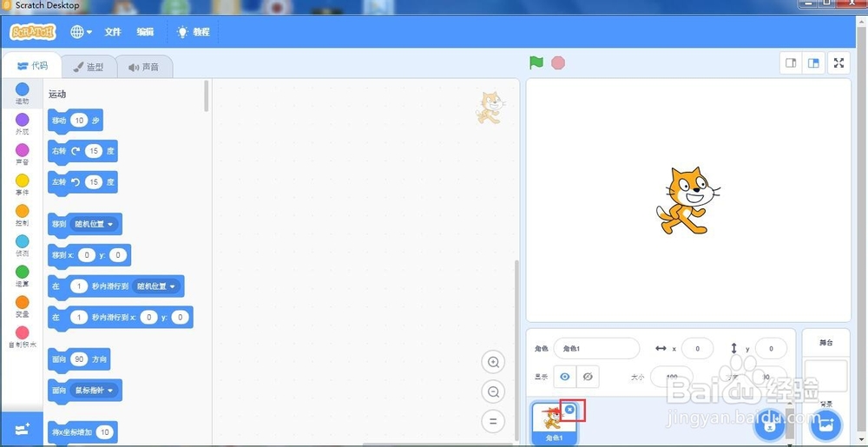The image size is (868, 447).
Task: Open 教程 tutorials with lightbulb
Action: coord(194,32)
